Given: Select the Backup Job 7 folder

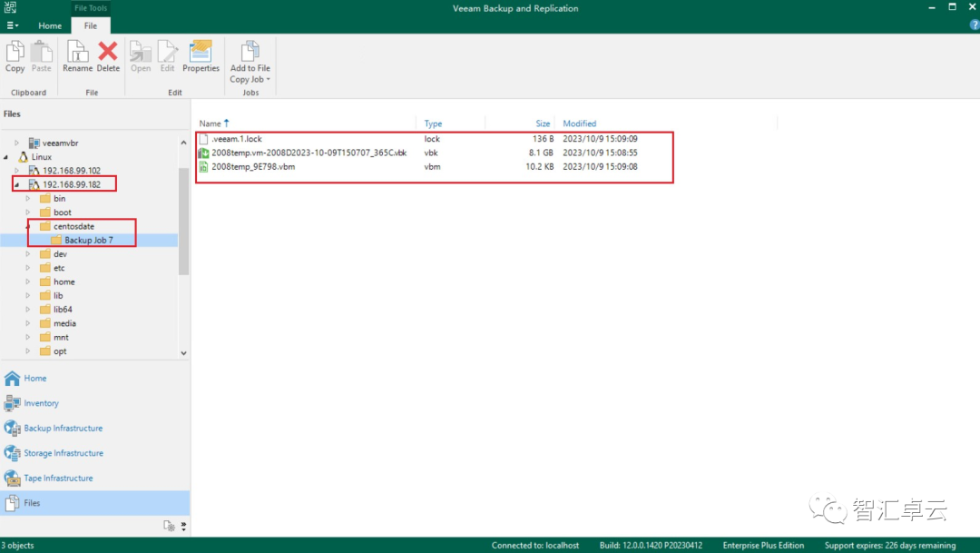Looking at the screenshot, I should (89, 241).
